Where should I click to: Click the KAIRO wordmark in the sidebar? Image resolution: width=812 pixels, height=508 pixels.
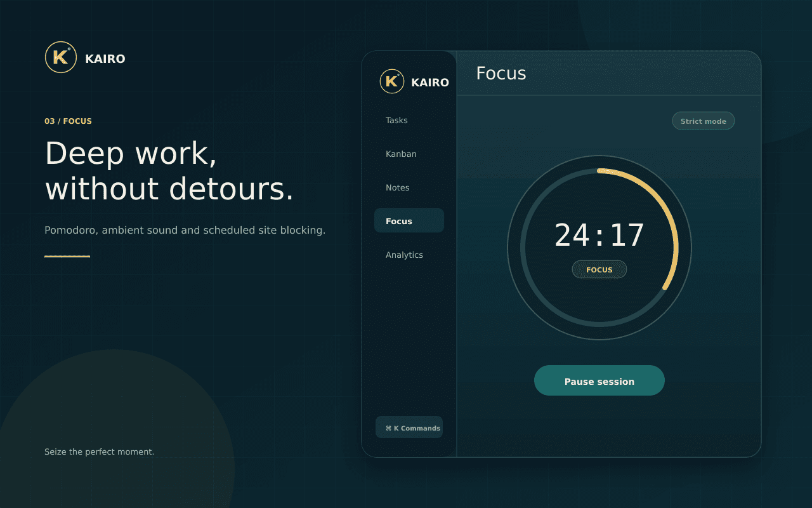(430, 82)
